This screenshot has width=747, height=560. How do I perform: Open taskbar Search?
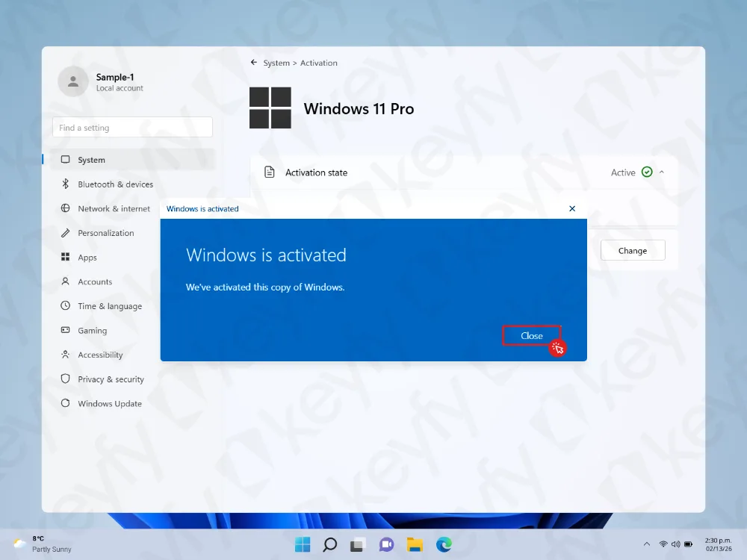(x=329, y=544)
